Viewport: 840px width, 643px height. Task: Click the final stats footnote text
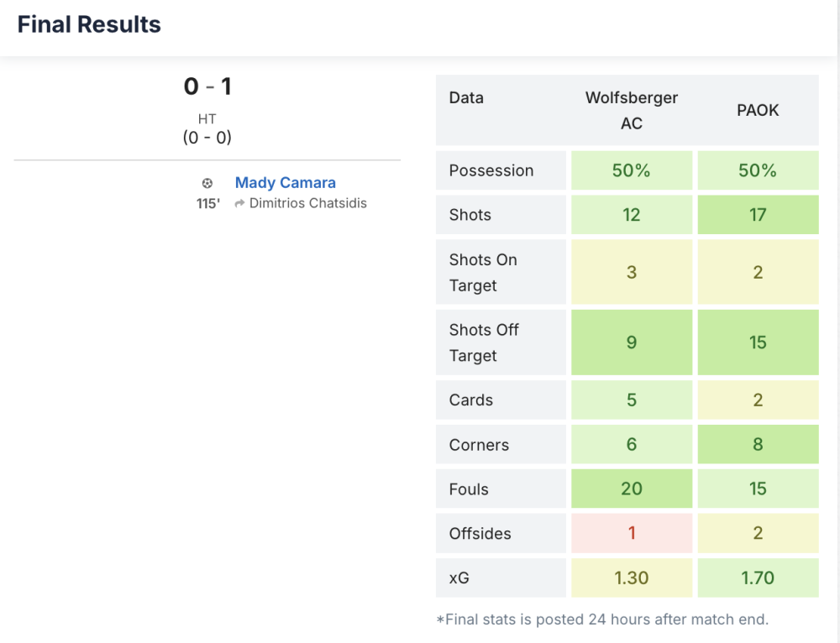(x=602, y=619)
